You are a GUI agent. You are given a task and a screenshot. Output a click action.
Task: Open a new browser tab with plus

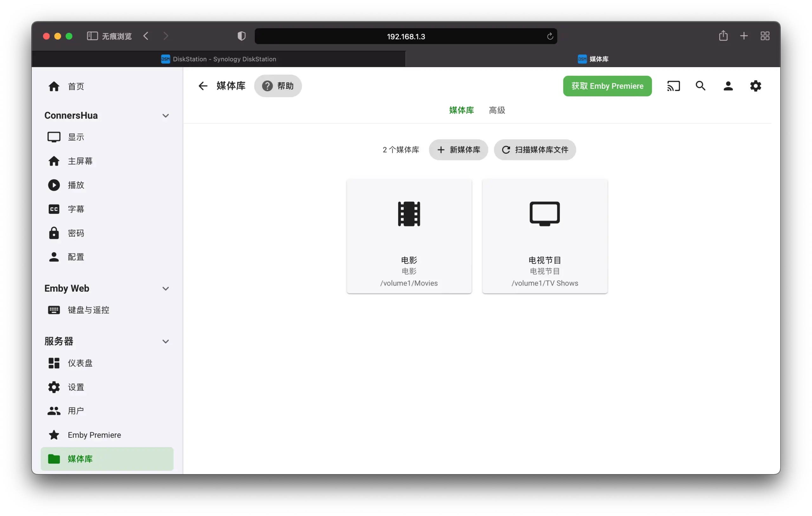744,36
